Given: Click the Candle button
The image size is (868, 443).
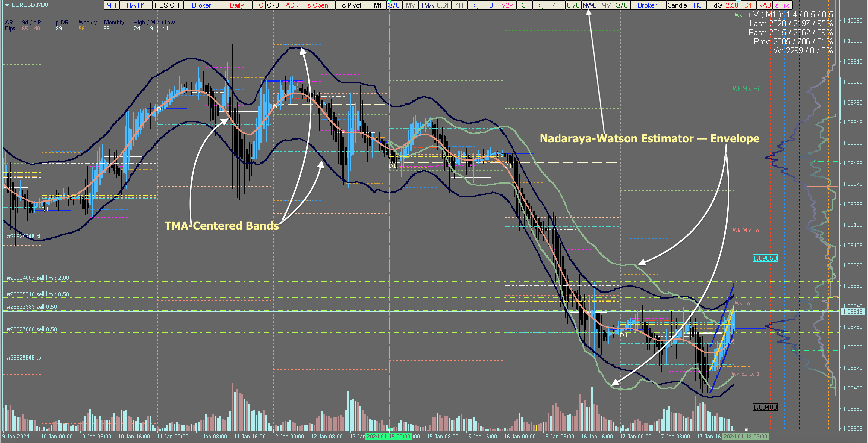Looking at the screenshot, I should (x=677, y=5).
